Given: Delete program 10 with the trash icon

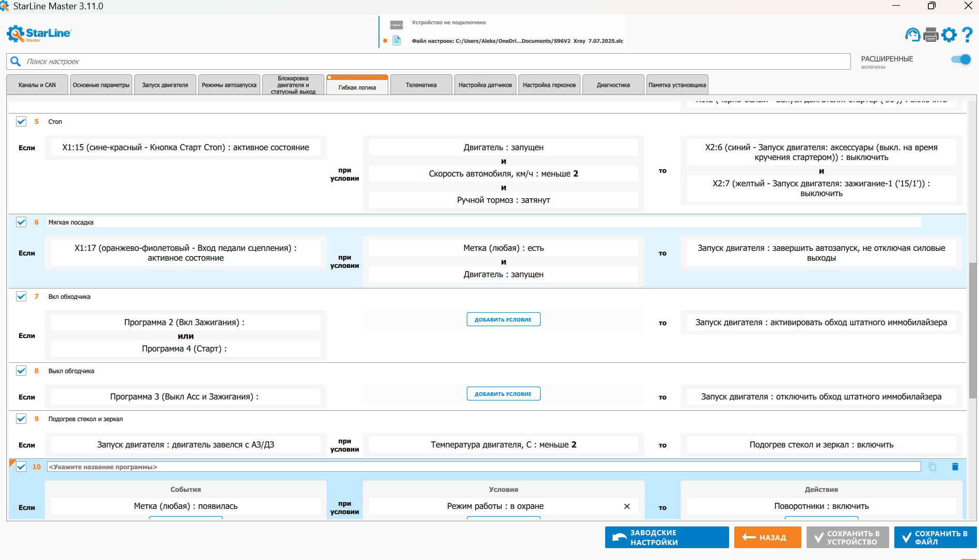Looking at the screenshot, I should pos(955,467).
